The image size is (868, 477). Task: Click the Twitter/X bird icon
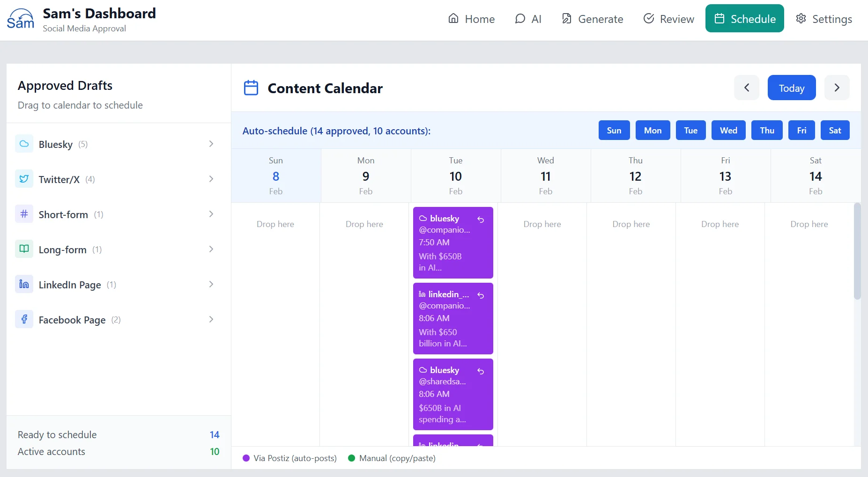(24, 179)
